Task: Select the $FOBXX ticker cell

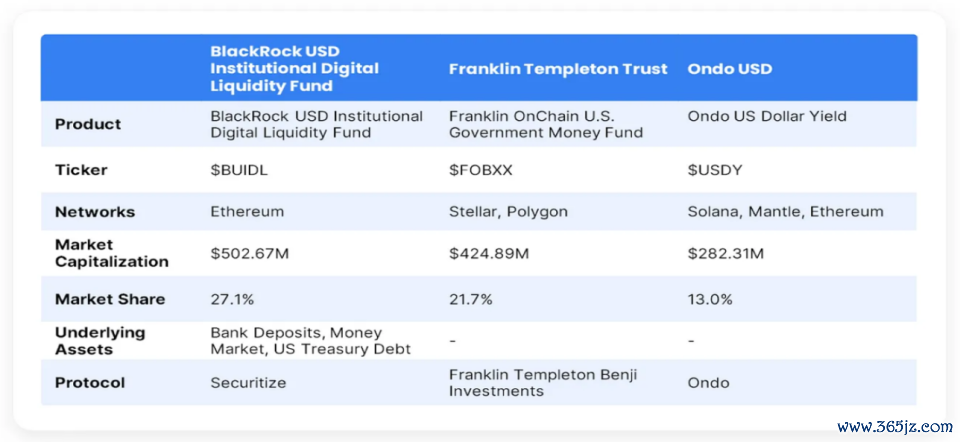Action: pyautogui.click(x=481, y=170)
